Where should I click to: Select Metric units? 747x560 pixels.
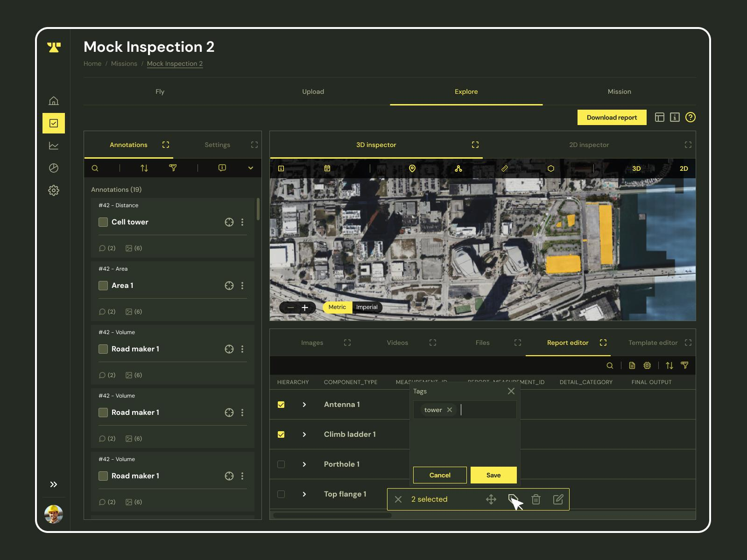click(337, 307)
